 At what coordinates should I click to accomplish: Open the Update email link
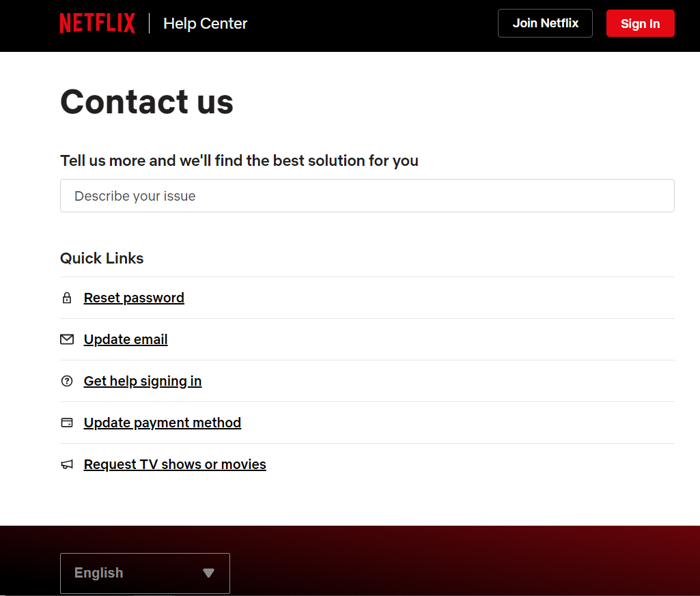126,339
